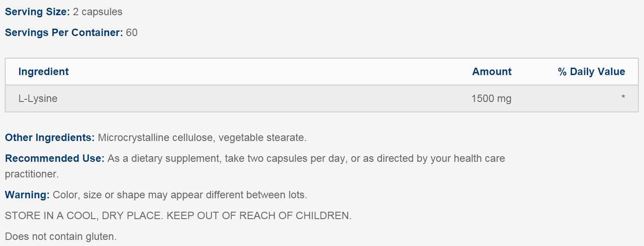Click the Other Ingredients label
Image resolution: width=644 pixels, height=246 pixels.
[50, 138]
